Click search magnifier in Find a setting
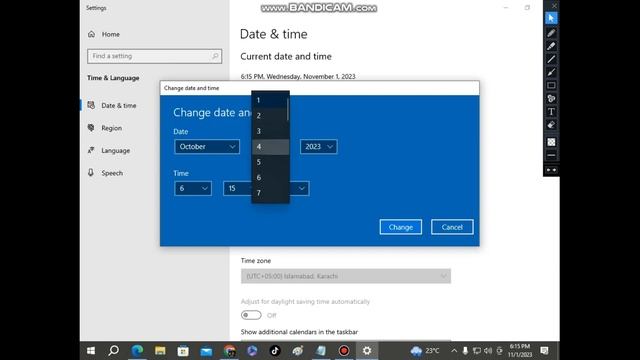Image resolution: width=640 pixels, height=360 pixels. [215, 56]
